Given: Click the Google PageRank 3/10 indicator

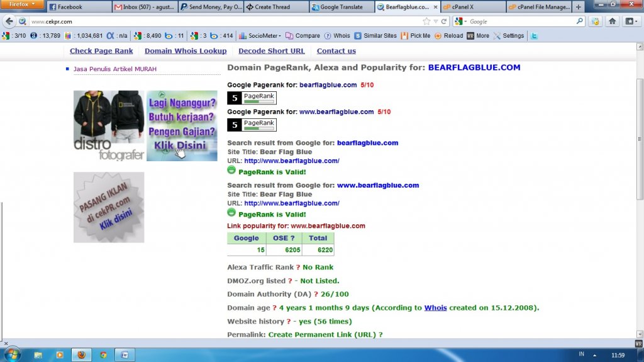Looking at the screenshot, I should click(14, 36).
